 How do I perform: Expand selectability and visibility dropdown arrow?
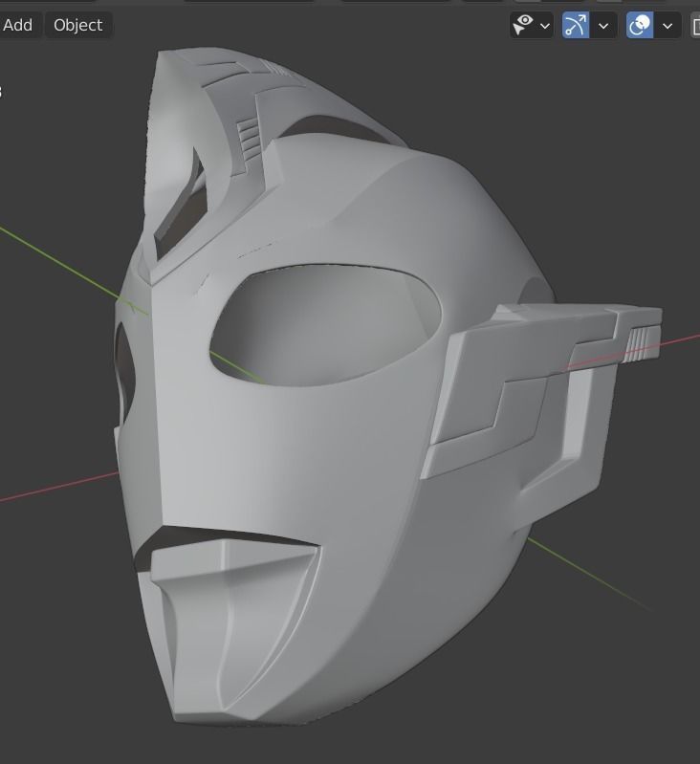545,25
